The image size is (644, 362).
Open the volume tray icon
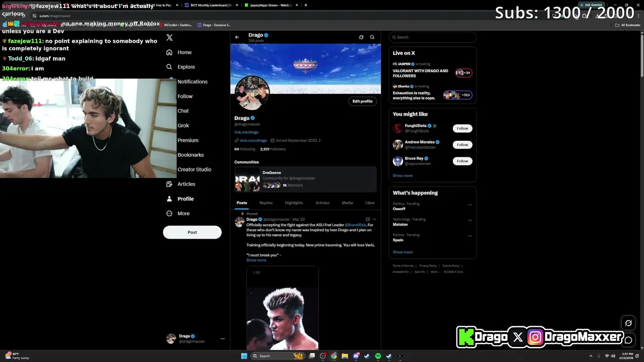pyautogui.click(x=613, y=356)
